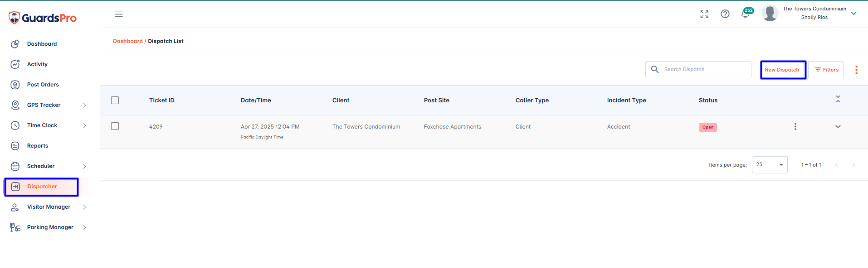Click the magnifier icon in Search Dispatch
Viewport: 868px width, 268px height.
click(655, 69)
